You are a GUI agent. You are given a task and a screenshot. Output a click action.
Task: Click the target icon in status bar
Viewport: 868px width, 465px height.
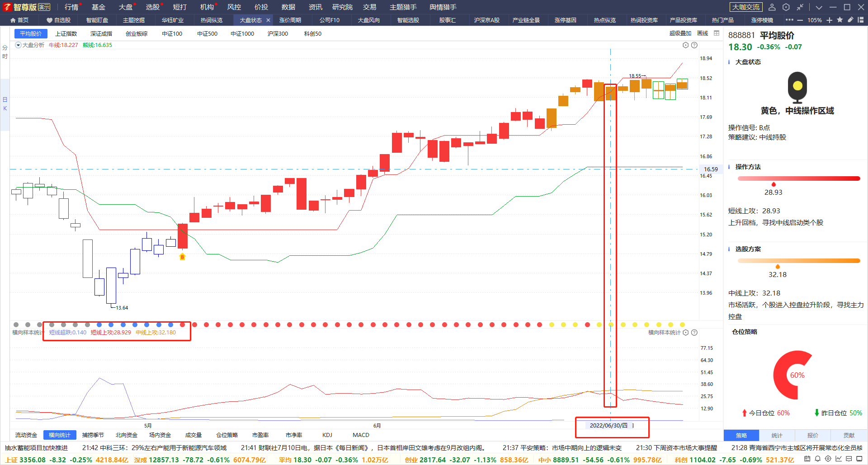(x=828, y=459)
